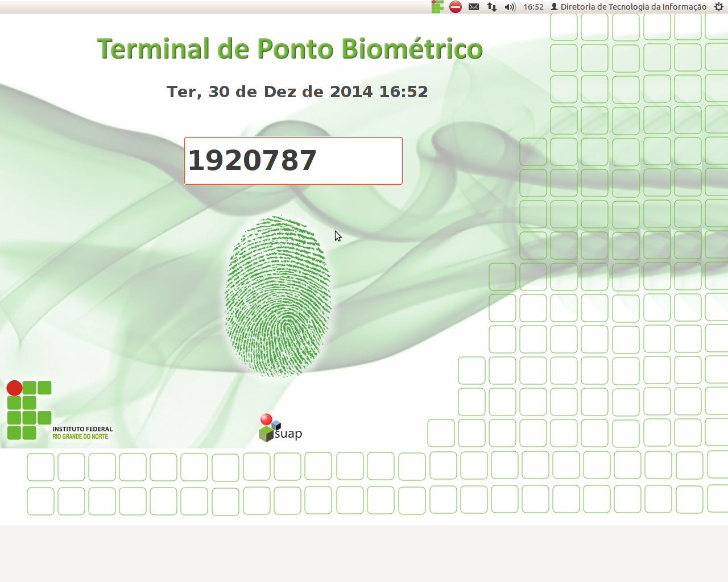Click the user silhouette icon in top panel
The image size is (728, 582).
point(554,7)
